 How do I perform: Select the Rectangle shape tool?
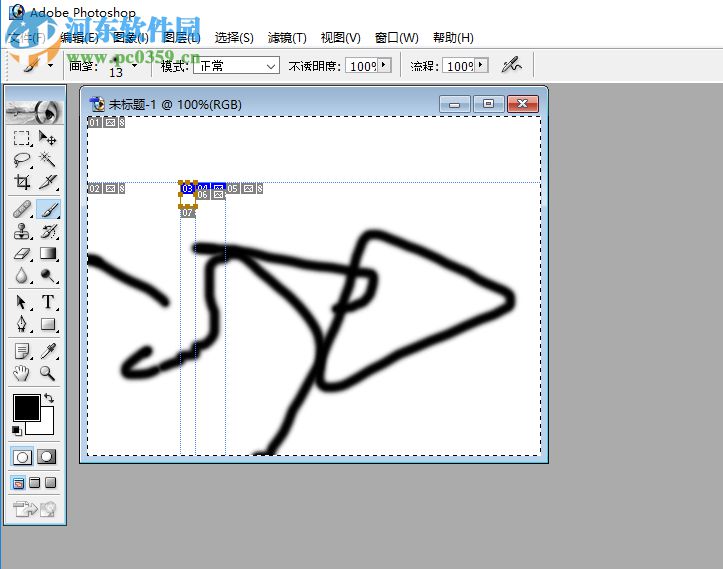point(47,324)
